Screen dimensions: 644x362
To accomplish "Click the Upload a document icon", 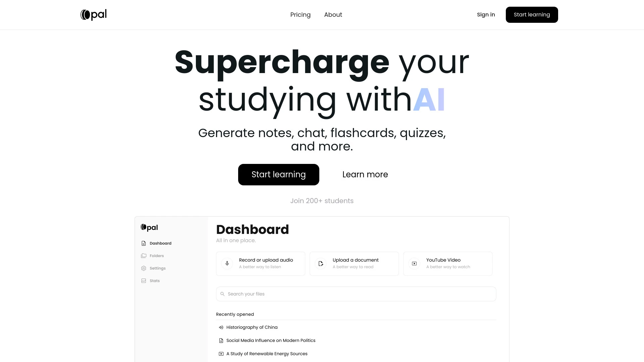I will (321, 263).
